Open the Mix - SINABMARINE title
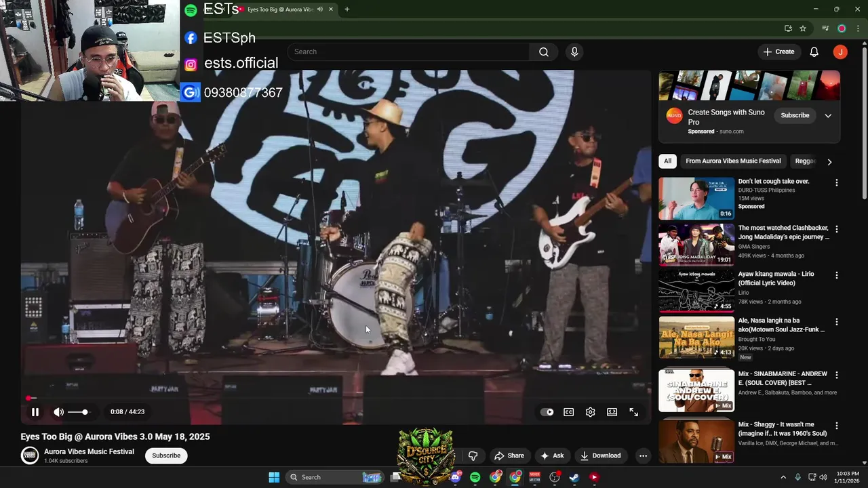868x488 pixels. pos(783,378)
